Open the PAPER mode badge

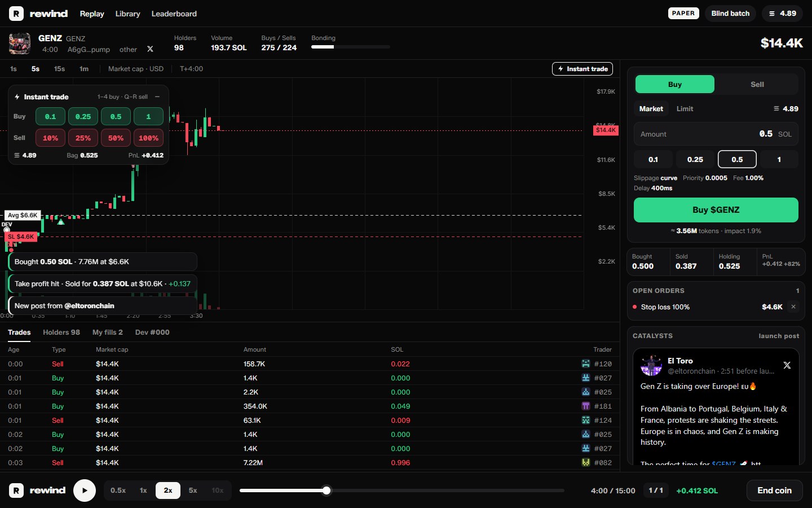coord(683,14)
